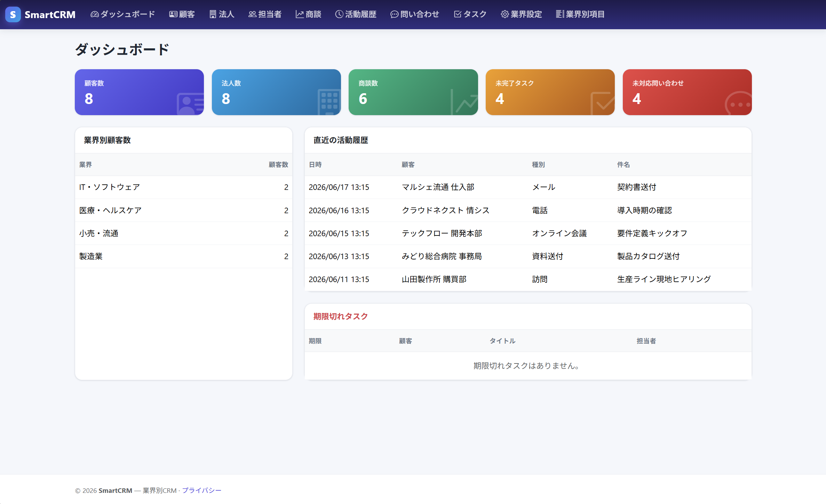826x504 pixels.
Task: Click the check icon in 未完了タスク card
Action: point(603,103)
